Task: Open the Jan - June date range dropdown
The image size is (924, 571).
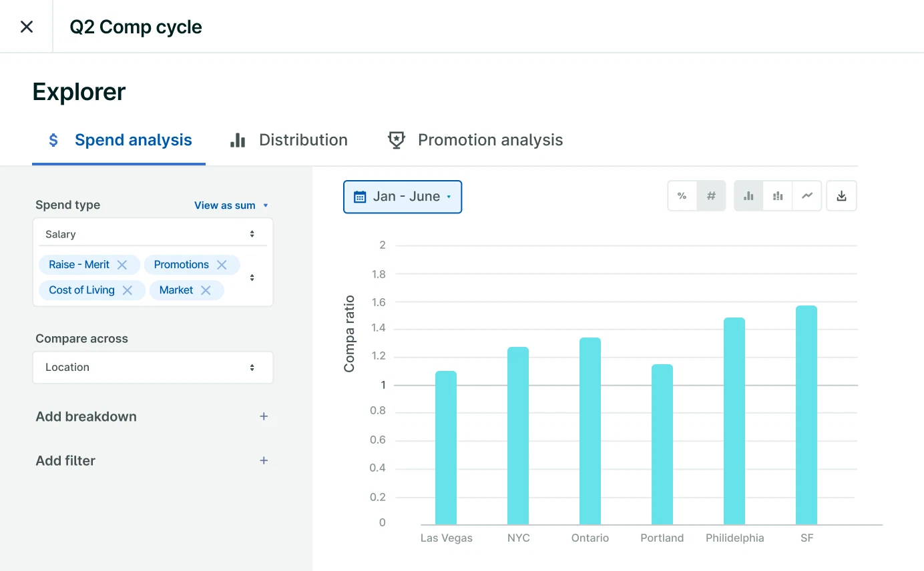Action: (403, 197)
